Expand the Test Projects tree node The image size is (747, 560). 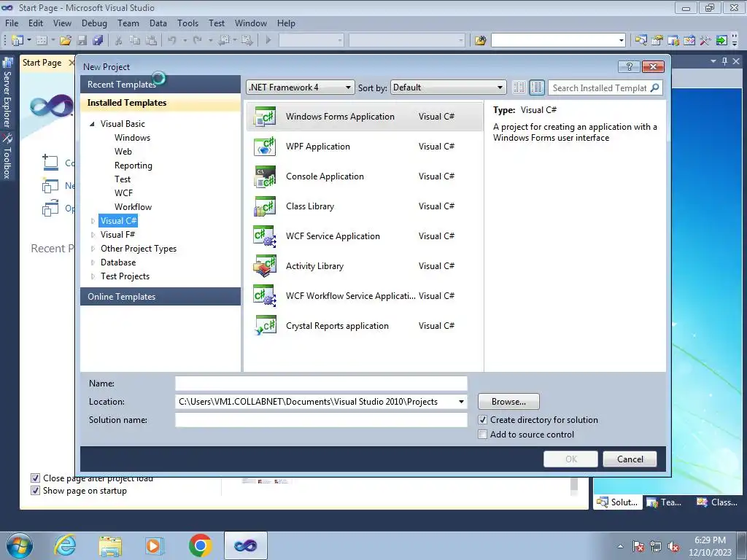point(93,276)
